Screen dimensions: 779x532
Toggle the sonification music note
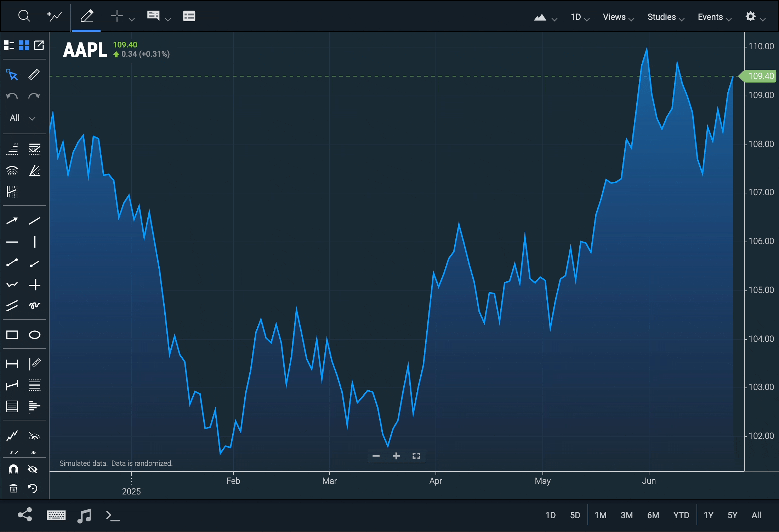[84, 516]
